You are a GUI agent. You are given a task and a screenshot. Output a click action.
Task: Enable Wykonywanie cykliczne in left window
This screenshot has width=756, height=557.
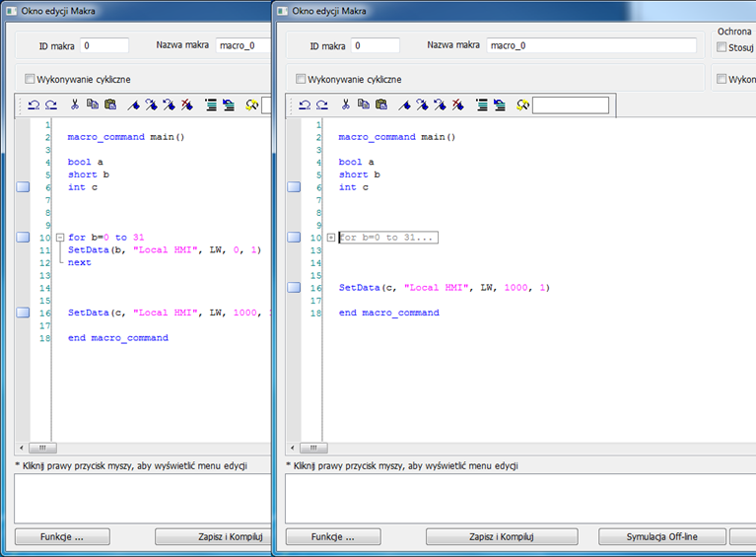coord(30,79)
